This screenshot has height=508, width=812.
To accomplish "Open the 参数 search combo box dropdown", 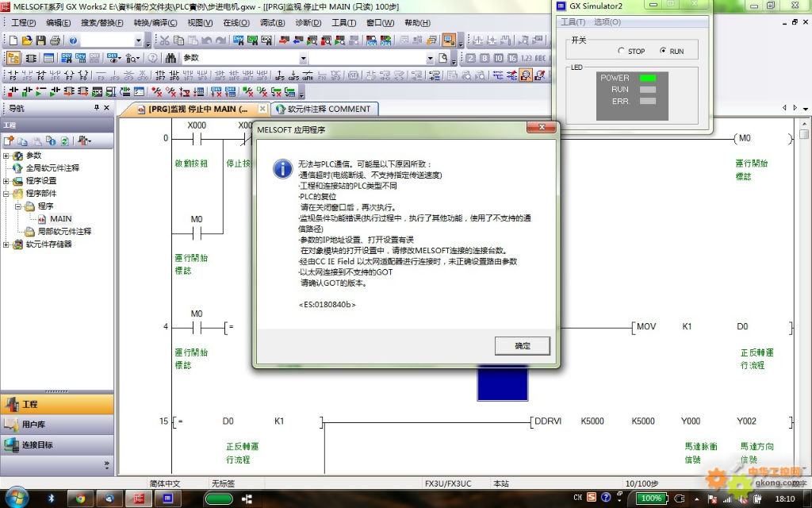I will [304, 58].
